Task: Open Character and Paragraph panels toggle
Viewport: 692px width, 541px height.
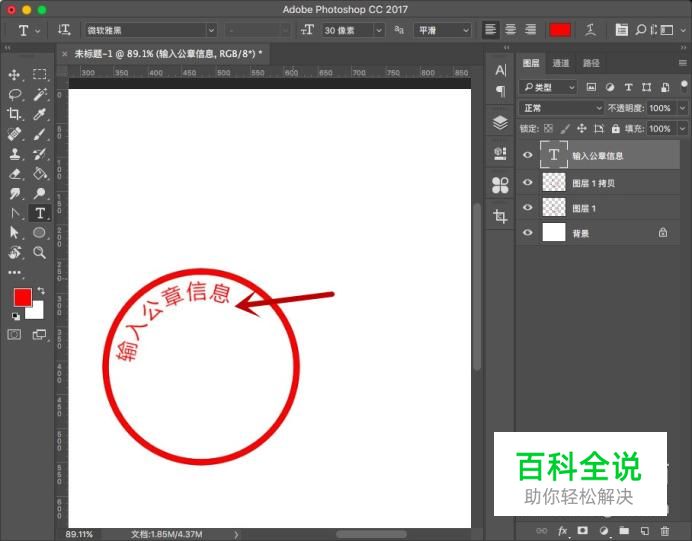Action: click(621, 30)
